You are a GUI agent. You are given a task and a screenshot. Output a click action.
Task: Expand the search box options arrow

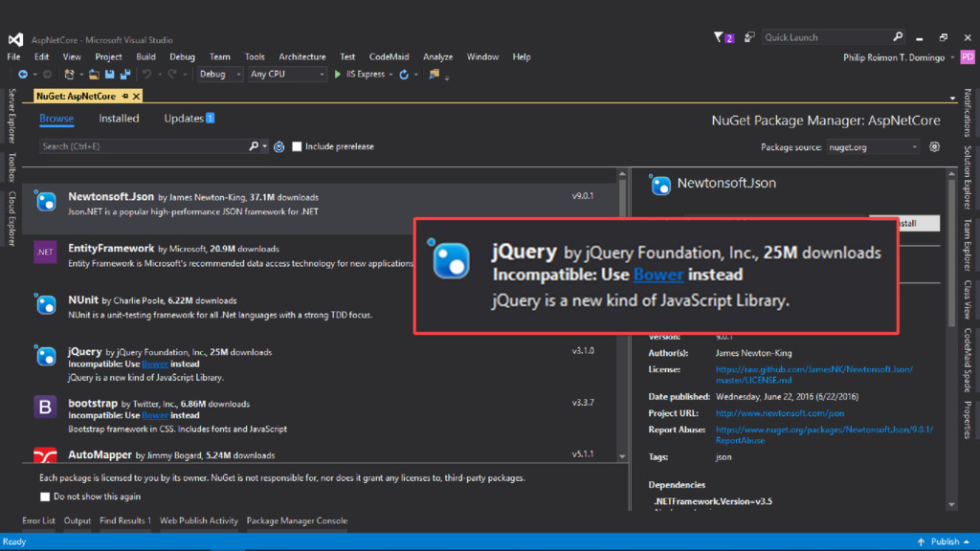coord(265,146)
